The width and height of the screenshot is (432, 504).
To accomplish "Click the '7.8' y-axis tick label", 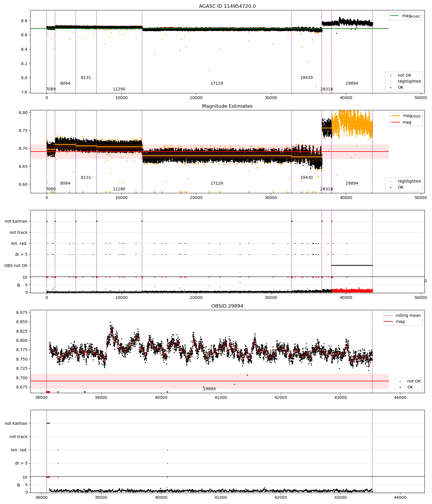I will tap(24, 92).
